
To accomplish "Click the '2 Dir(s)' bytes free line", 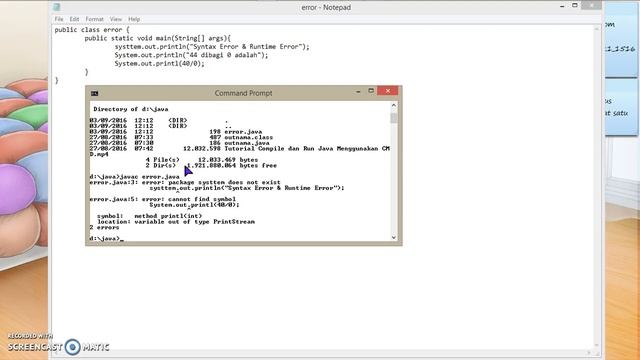I will tap(211, 166).
